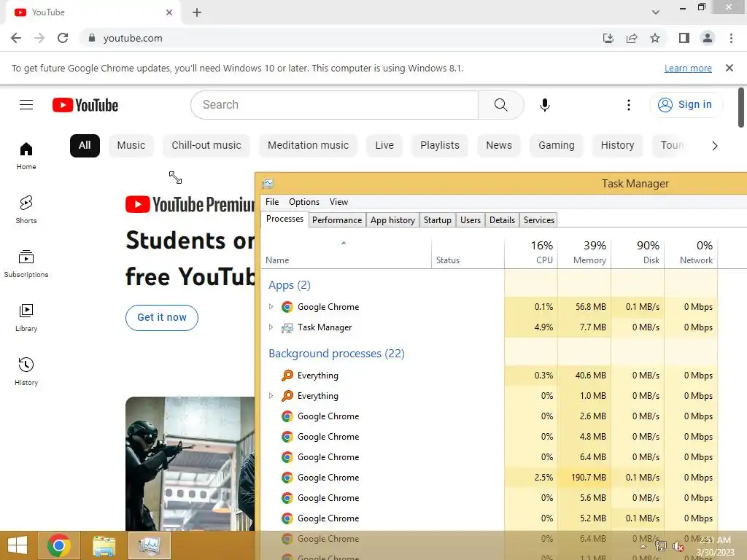Reload the YouTube page
747x560 pixels.
[63, 38]
